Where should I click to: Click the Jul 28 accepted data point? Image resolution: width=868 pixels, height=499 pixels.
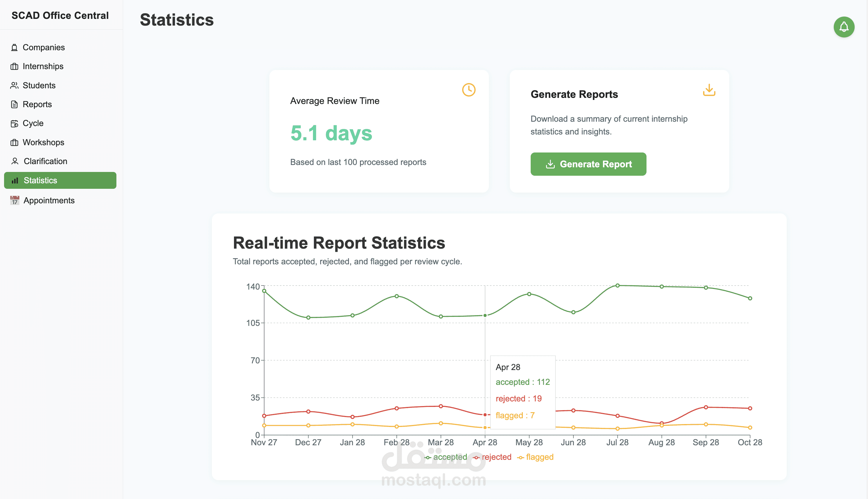[617, 286]
